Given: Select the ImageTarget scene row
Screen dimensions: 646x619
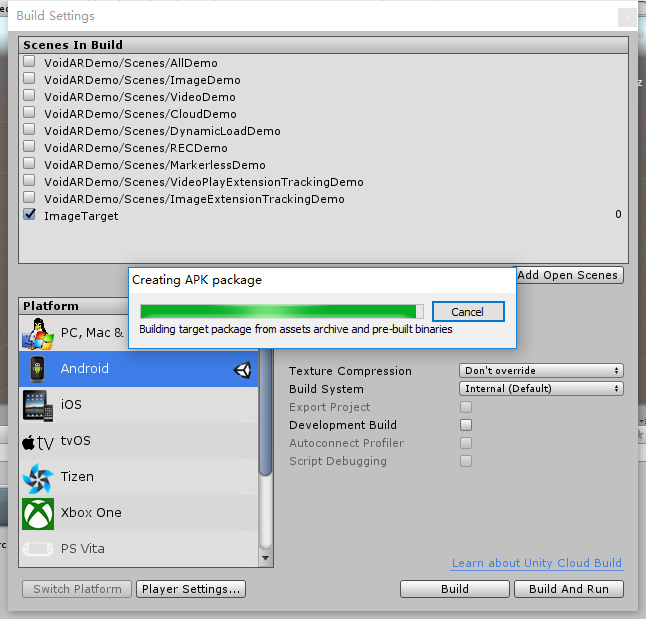Looking at the screenshot, I should click(323, 215).
